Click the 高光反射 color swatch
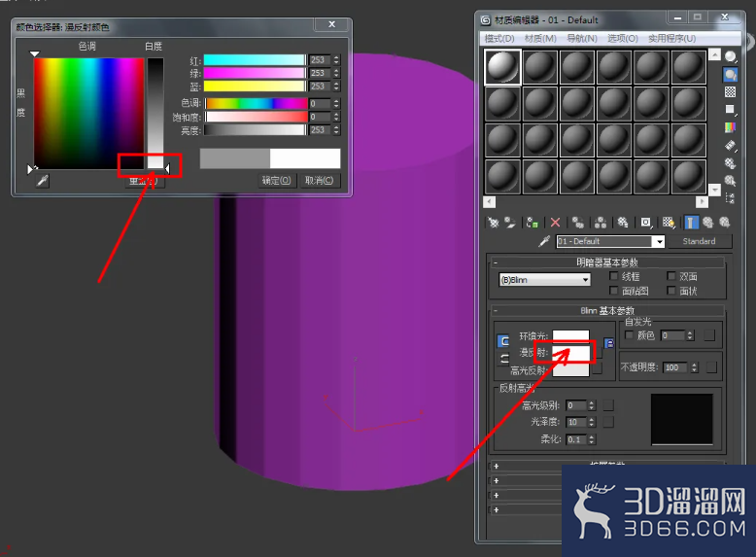The height and width of the screenshot is (557, 756). [570, 370]
